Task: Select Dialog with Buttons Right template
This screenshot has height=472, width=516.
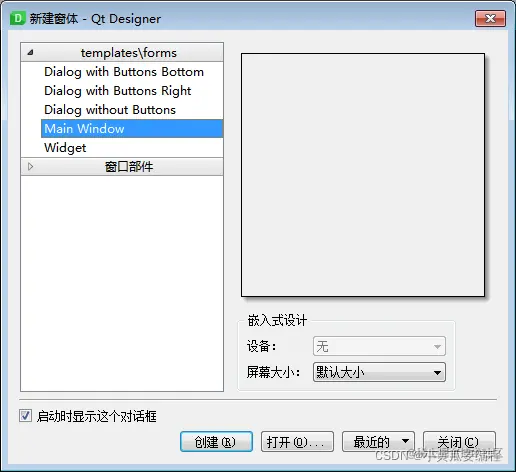Action: 118,91
